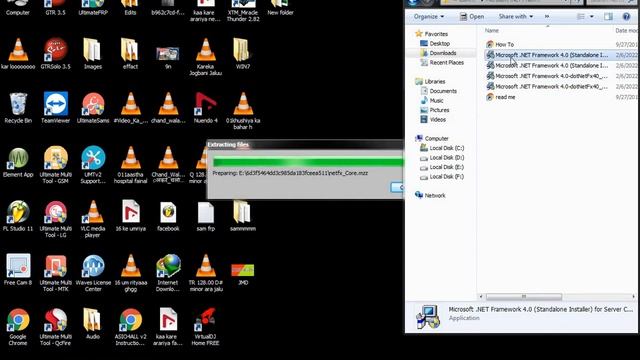Screen dimensions: 640x360
Task: Open the Documents library
Action: (x=439, y=91)
